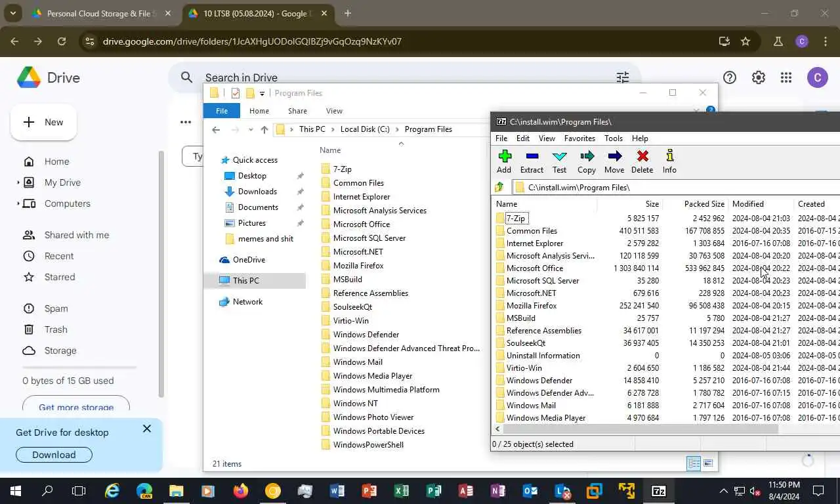
Task: Open Drive search filter options icon
Action: click(623, 77)
